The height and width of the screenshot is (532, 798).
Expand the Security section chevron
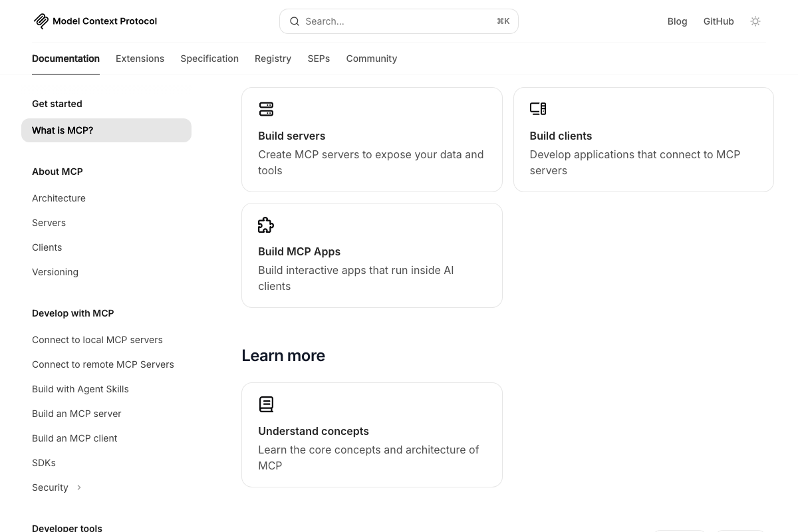(x=79, y=487)
